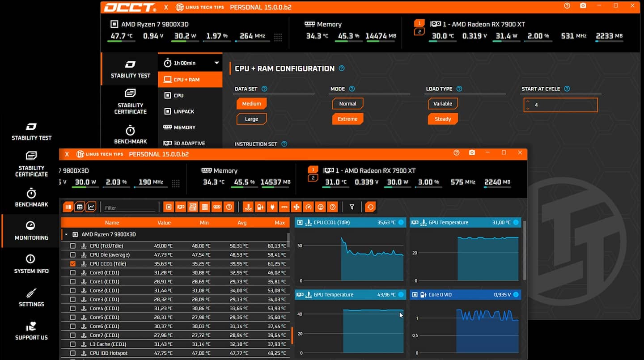Check the CPU (Tctl/Tdie) sensor checkbox

click(73, 246)
